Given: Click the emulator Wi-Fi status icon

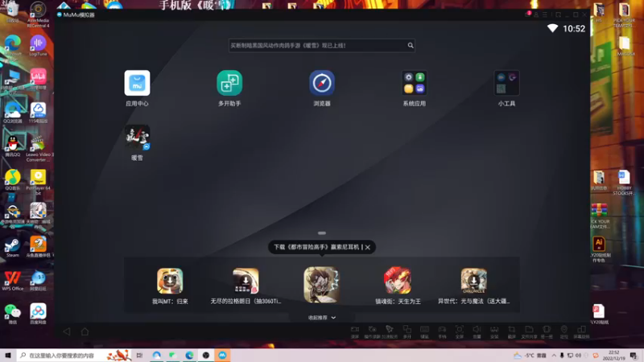Looking at the screenshot, I should [552, 28].
